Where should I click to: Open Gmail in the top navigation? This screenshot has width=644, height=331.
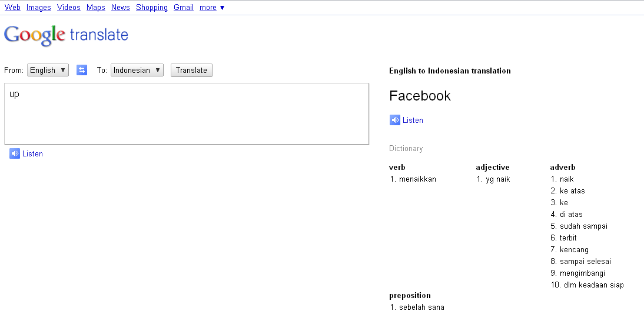(x=184, y=8)
